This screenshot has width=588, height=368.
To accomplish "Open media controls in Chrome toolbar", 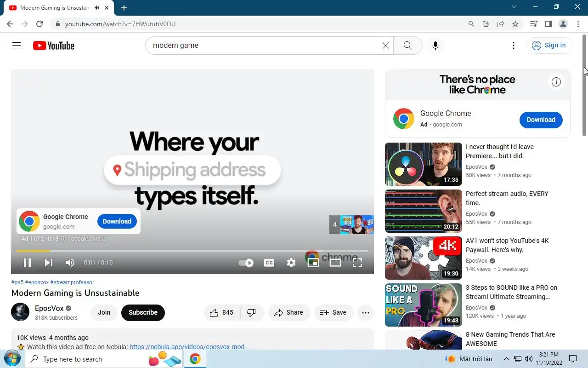I will point(533,24).
